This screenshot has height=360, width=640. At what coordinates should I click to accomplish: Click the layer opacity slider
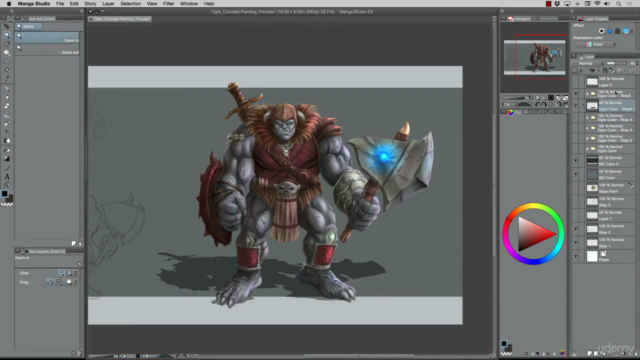coord(616,63)
